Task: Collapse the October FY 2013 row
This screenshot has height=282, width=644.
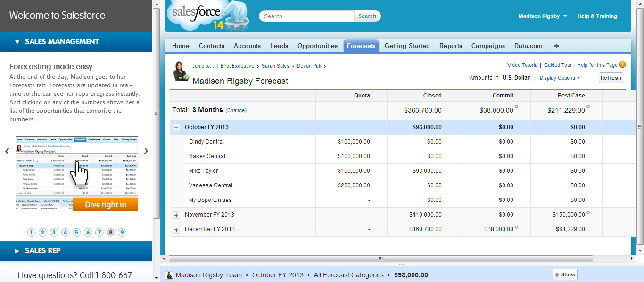Action: tap(176, 127)
